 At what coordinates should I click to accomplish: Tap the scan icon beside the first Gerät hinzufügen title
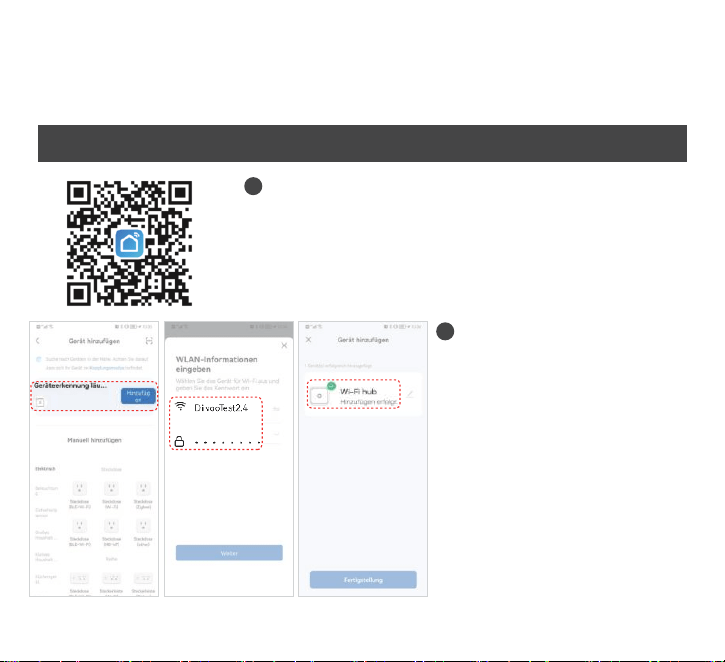click(x=149, y=341)
